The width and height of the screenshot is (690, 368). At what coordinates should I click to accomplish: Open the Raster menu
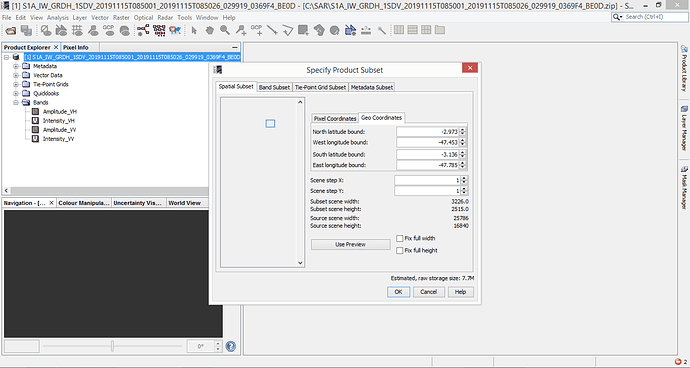pos(121,18)
